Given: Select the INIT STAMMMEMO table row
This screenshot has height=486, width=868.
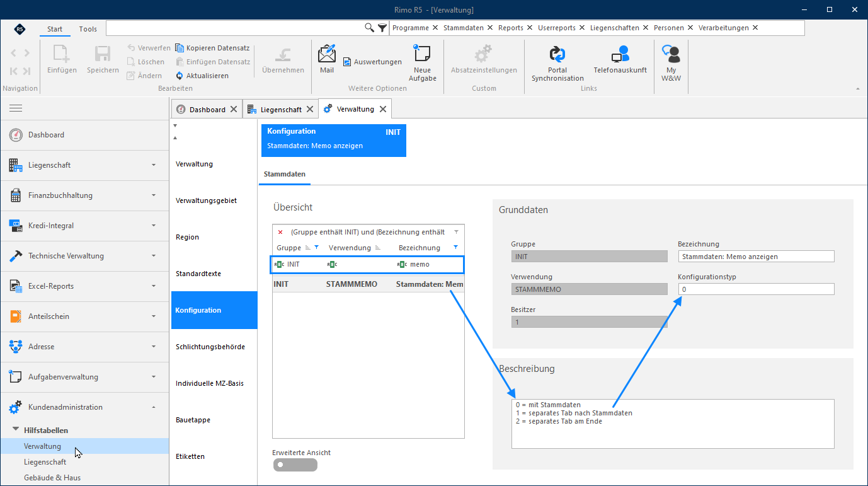Looking at the screenshot, I should 368,284.
